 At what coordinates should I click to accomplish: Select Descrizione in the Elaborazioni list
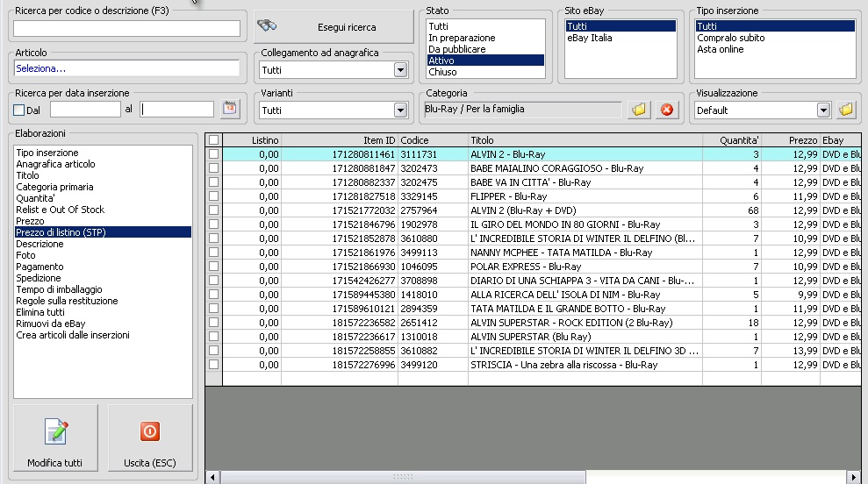(39, 244)
